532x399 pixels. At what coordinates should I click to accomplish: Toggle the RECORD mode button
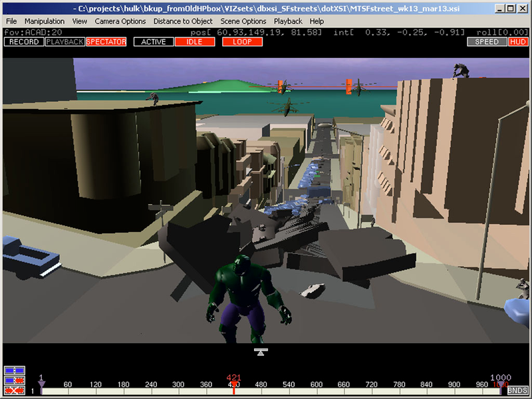[x=24, y=42]
